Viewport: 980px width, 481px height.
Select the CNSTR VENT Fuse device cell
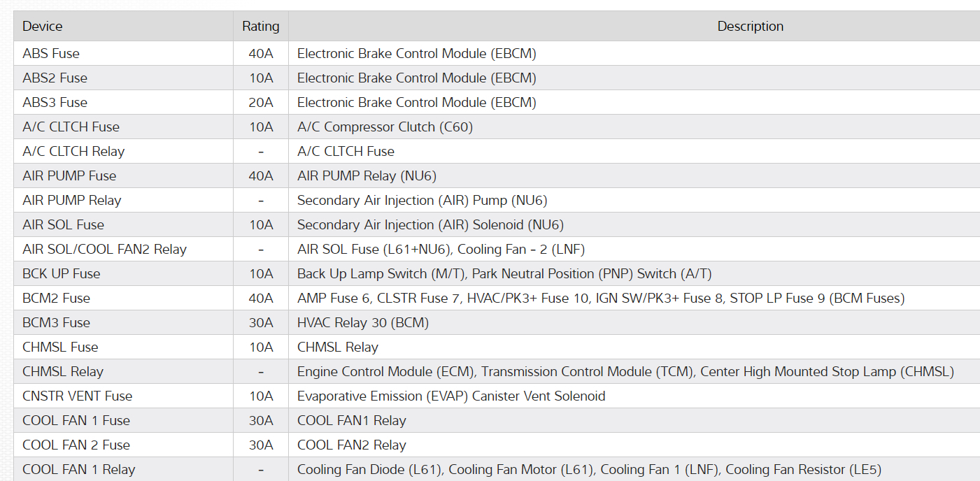click(77, 396)
